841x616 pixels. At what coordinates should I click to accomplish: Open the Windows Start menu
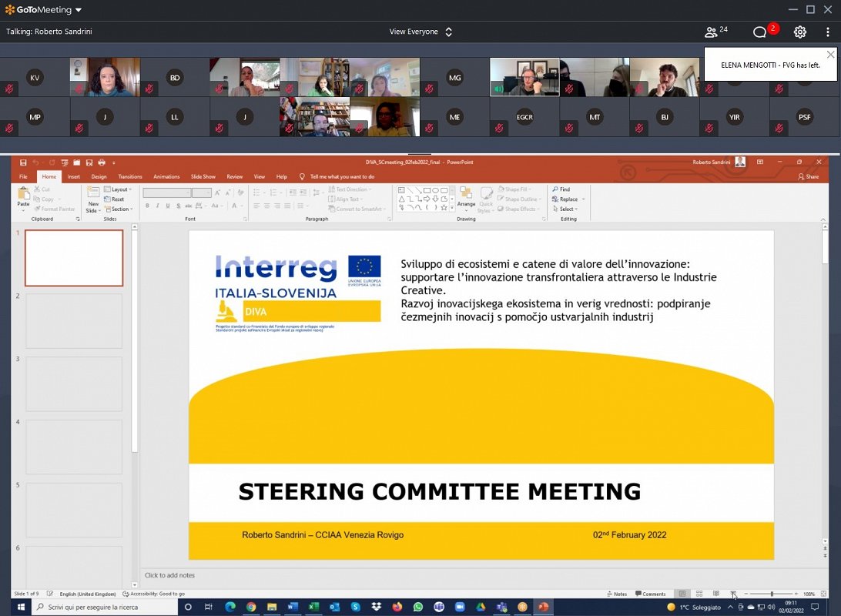point(21,607)
